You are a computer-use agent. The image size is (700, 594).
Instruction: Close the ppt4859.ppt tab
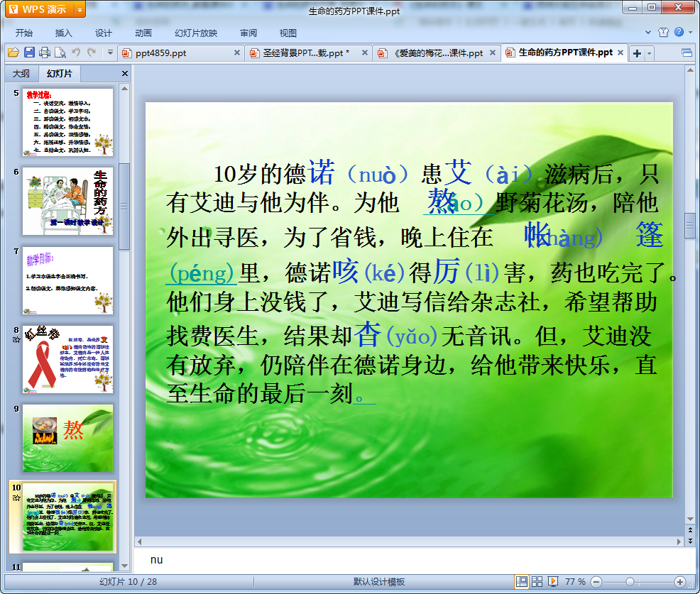click(x=237, y=53)
